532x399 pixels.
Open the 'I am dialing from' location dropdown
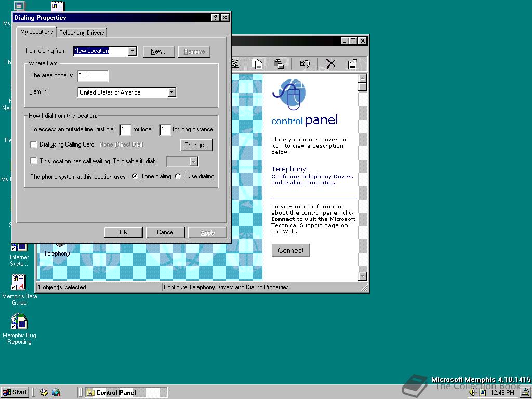coord(132,51)
